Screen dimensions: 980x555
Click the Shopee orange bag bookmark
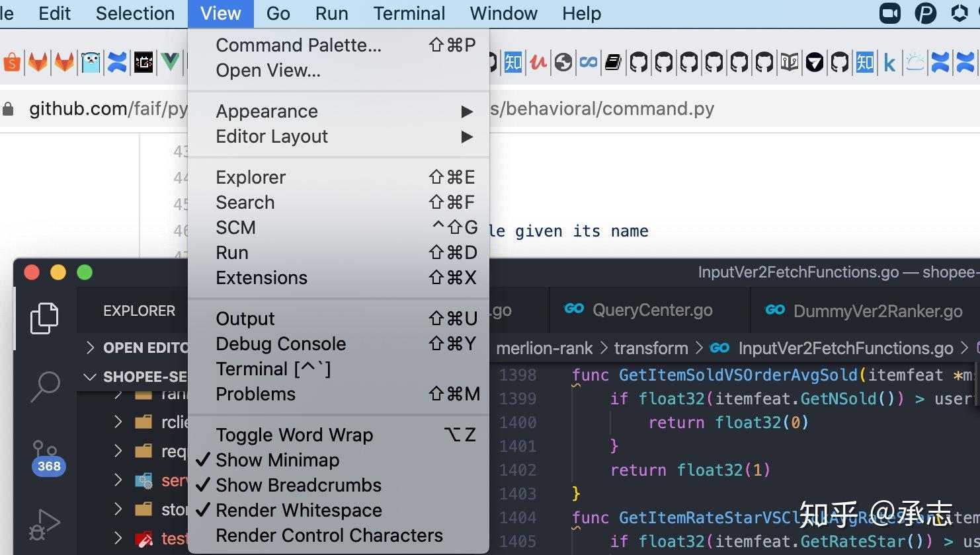tap(12, 63)
